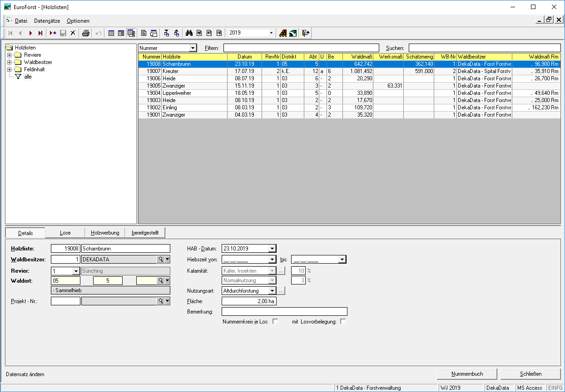Select the row numbered 19001

pyautogui.click(x=349, y=115)
